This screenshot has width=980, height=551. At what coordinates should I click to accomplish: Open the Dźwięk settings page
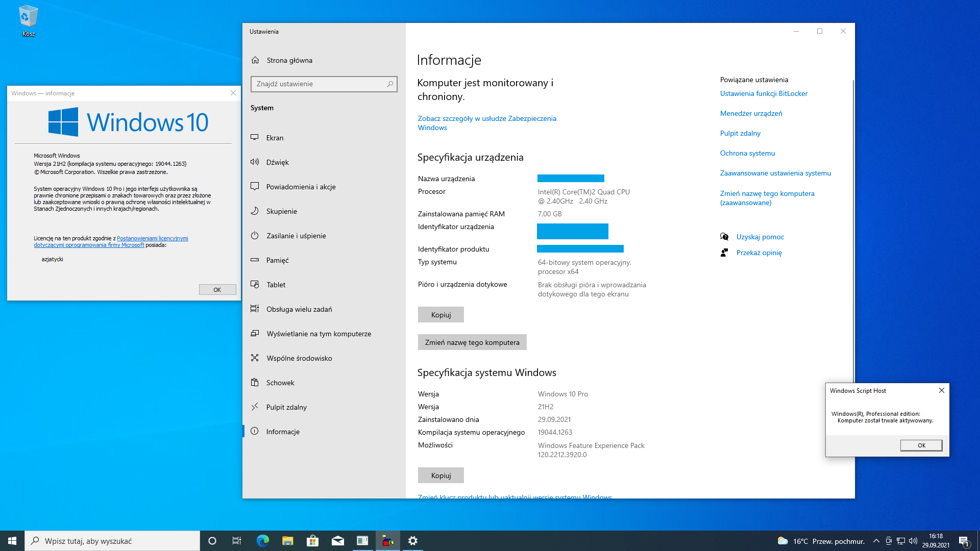pyautogui.click(x=324, y=162)
